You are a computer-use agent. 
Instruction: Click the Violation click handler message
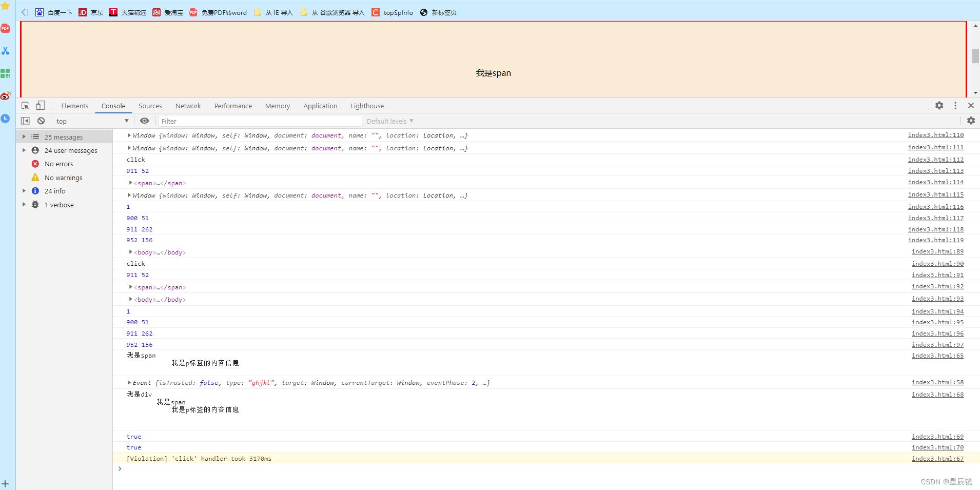pyautogui.click(x=199, y=459)
